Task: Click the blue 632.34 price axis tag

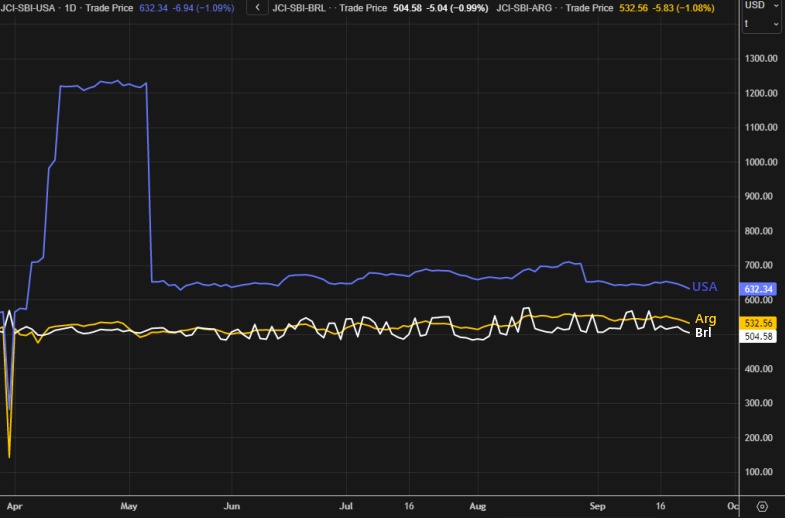Action: tap(760, 289)
